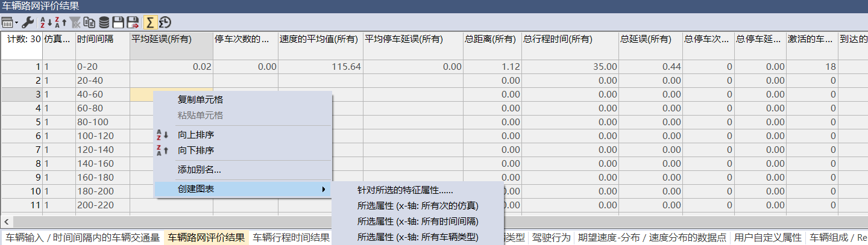Toggle the highlighted sigma aggregate icon

click(149, 23)
